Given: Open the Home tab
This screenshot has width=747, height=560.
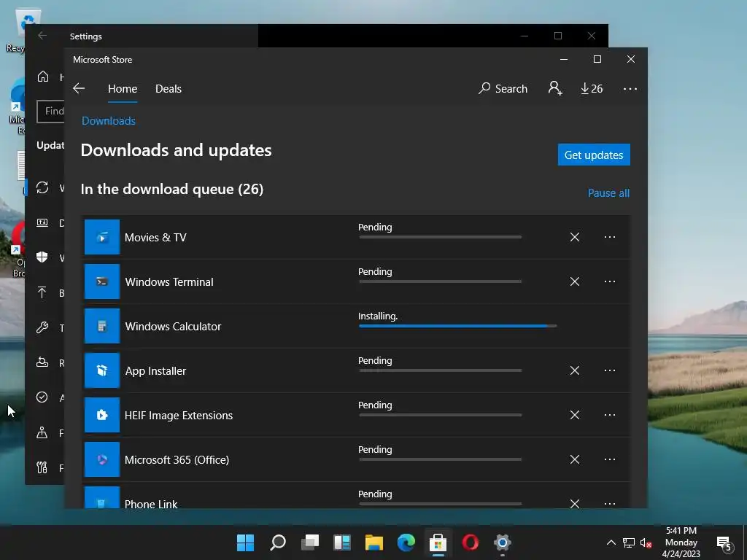Looking at the screenshot, I should pyautogui.click(x=123, y=89).
